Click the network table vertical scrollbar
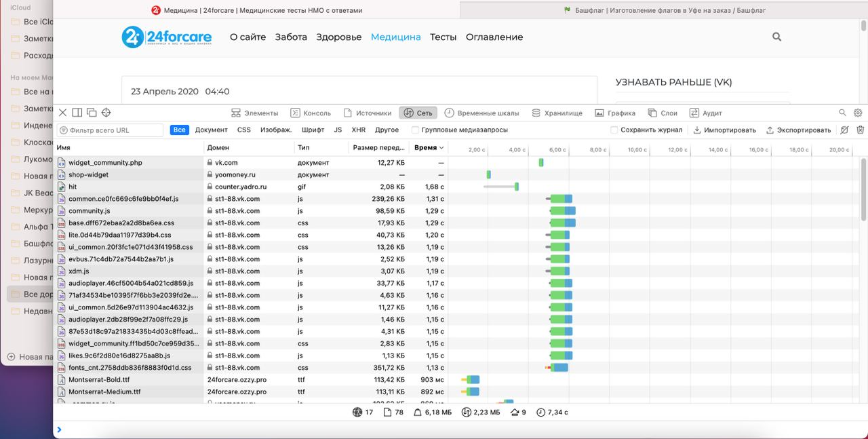This screenshot has height=439, width=868. point(863,190)
